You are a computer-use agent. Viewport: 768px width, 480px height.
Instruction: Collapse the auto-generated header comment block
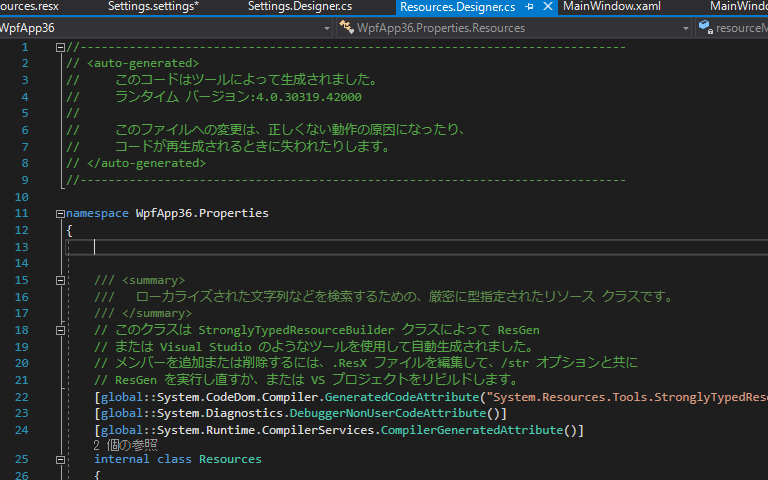coord(60,48)
